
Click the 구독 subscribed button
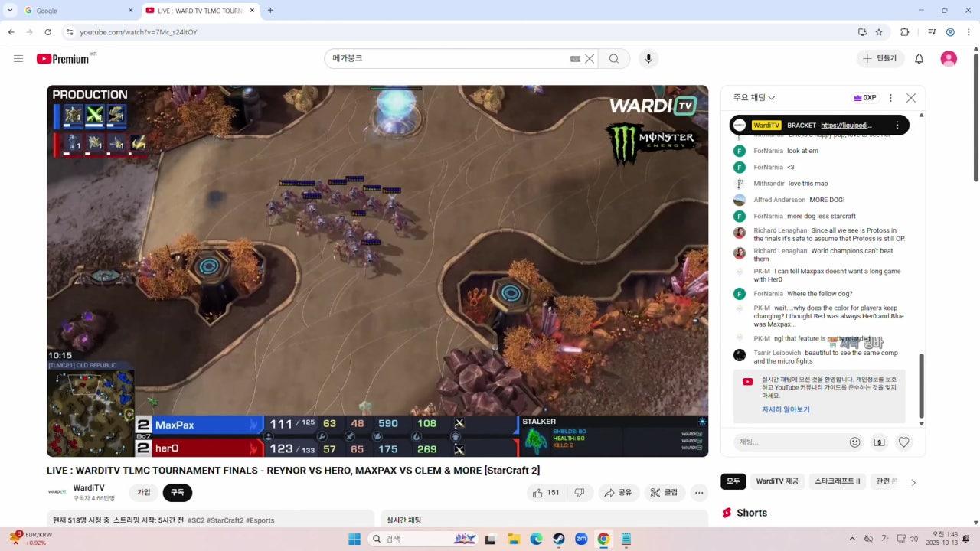coord(178,493)
